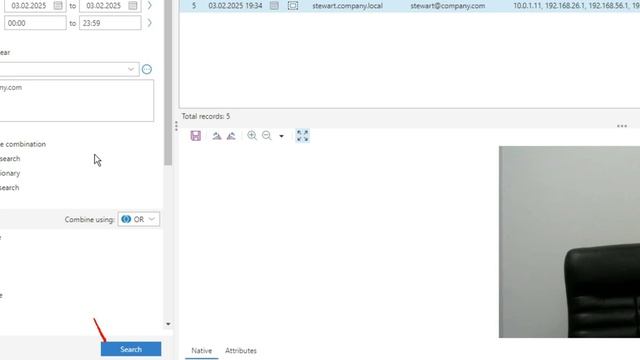Click the document icon in row 5
Image resolution: width=640 pixels, height=360 pixels.
(x=274, y=6)
